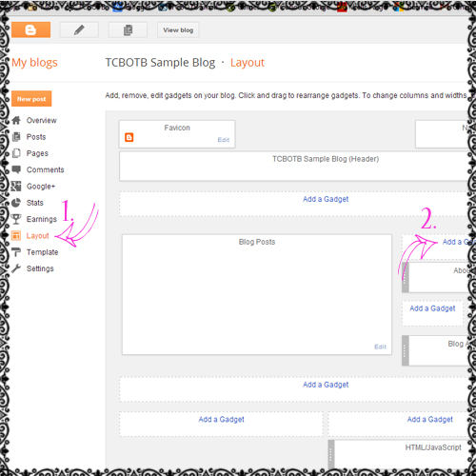476x476 pixels.
Task: Open Settings in the sidebar menu
Action: pyautogui.click(x=40, y=268)
